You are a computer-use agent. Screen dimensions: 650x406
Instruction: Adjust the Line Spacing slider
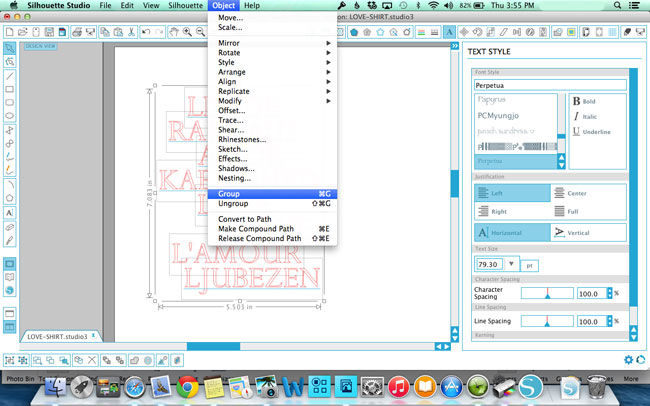coord(547,321)
